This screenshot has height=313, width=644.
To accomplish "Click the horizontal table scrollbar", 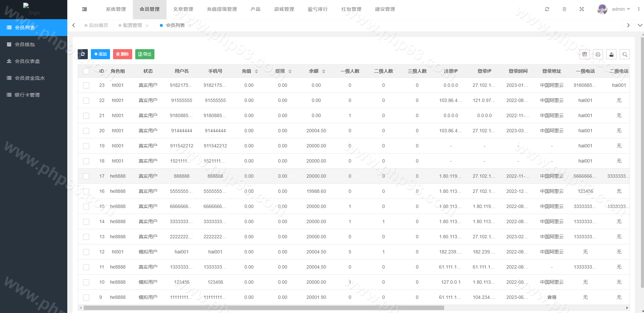I will pyautogui.click(x=264, y=308).
